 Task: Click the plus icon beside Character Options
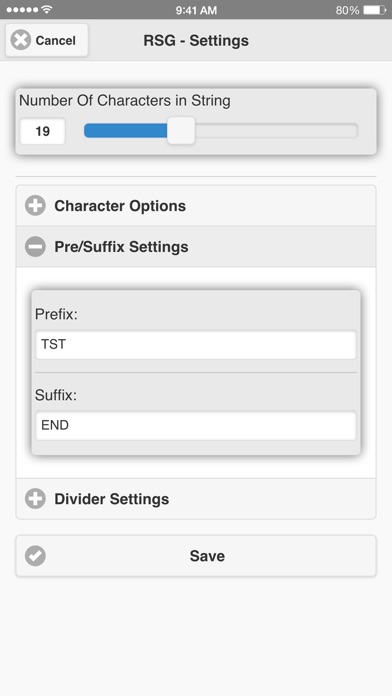(35, 206)
